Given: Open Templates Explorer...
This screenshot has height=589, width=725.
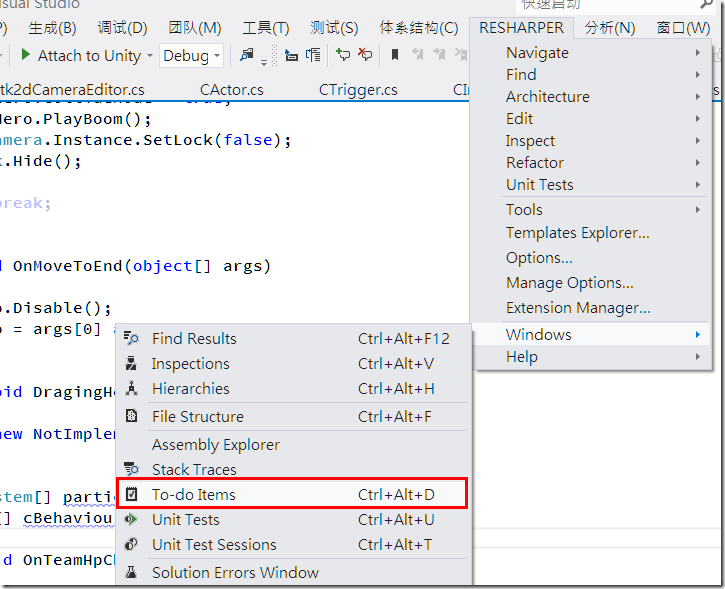Looking at the screenshot, I should tap(591, 233).
